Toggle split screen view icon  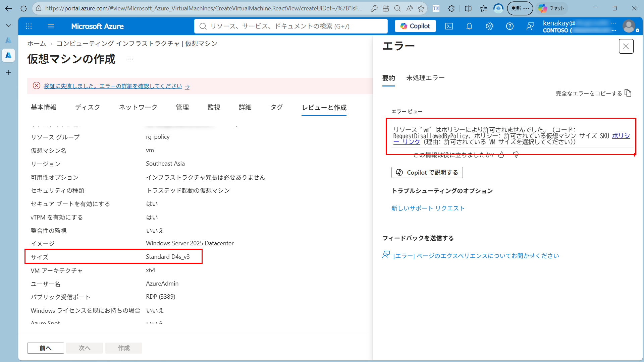coord(468,8)
